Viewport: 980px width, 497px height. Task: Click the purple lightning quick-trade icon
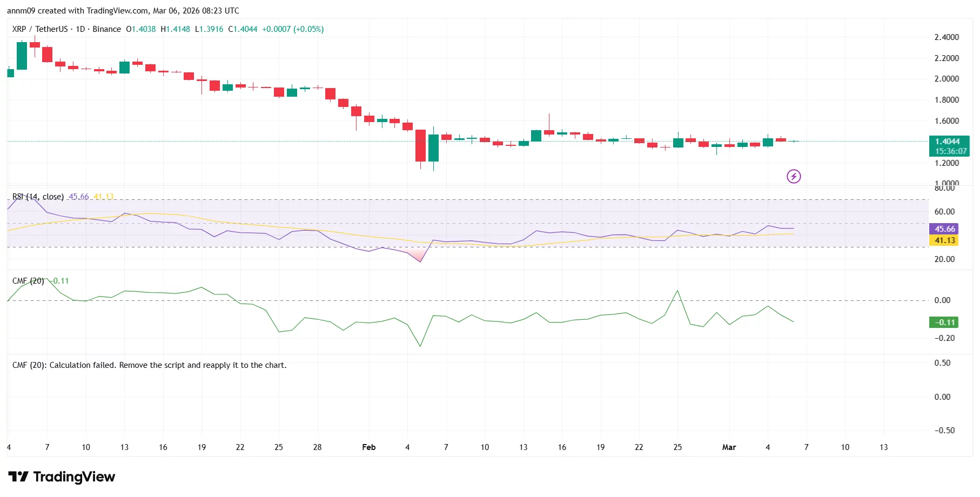[794, 176]
